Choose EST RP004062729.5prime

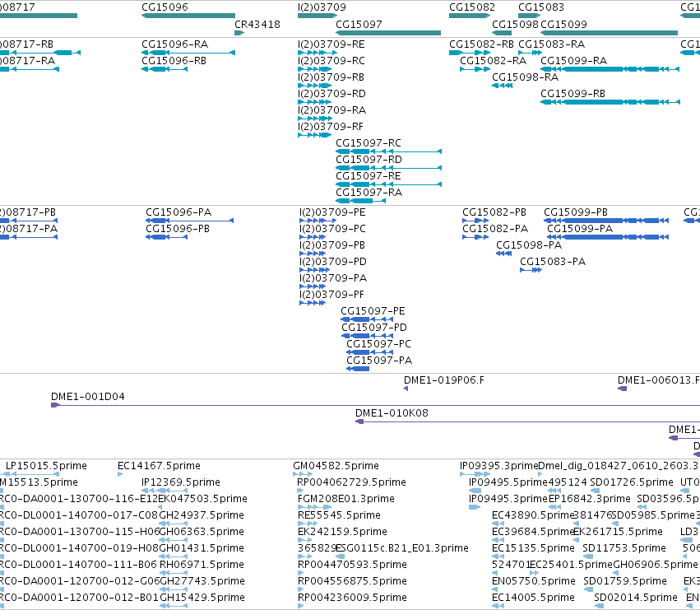coord(351,482)
